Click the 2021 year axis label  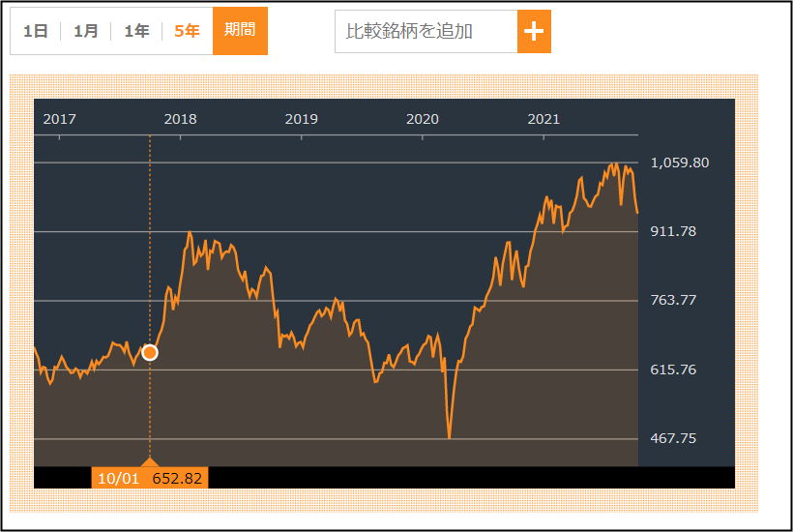tap(543, 119)
